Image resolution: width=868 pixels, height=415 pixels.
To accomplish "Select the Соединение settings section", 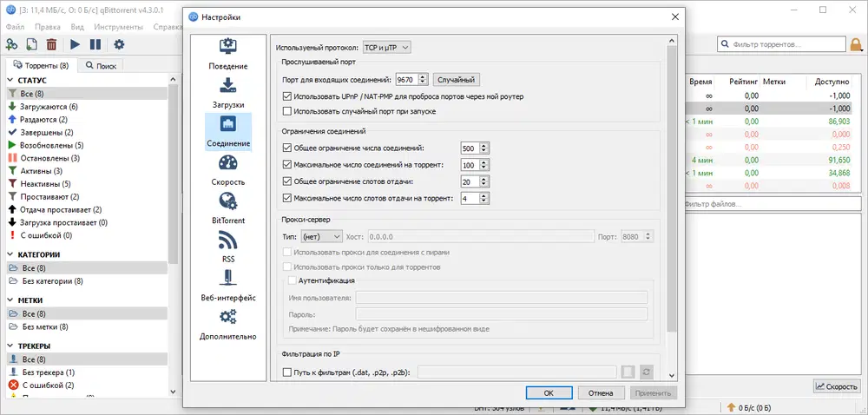I will click(x=228, y=132).
